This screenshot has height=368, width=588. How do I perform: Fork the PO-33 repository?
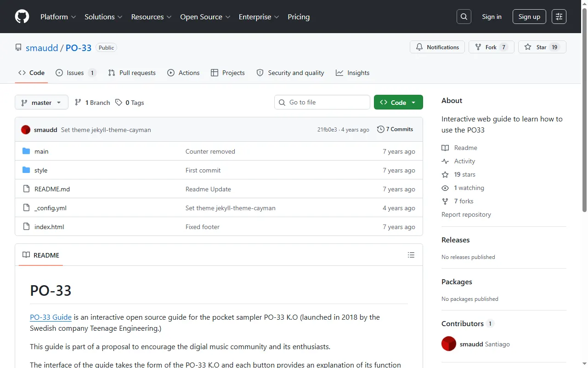491,47
